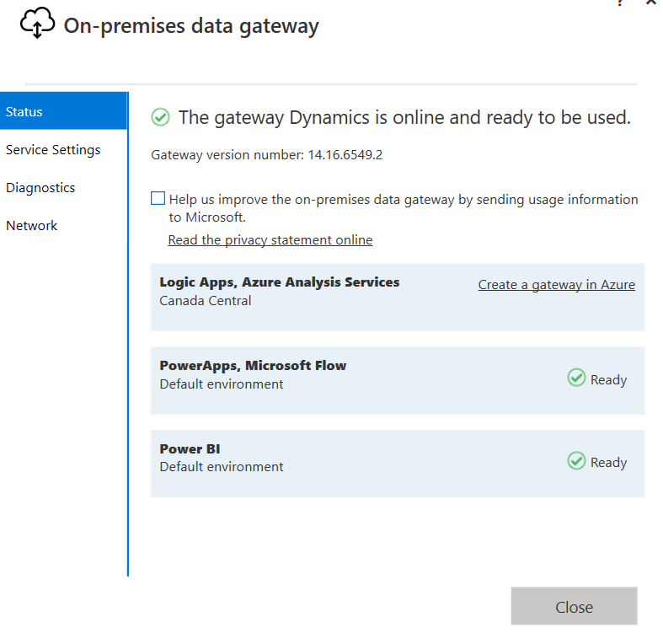Click the cloud upload gateway logo

coord(37,23)
